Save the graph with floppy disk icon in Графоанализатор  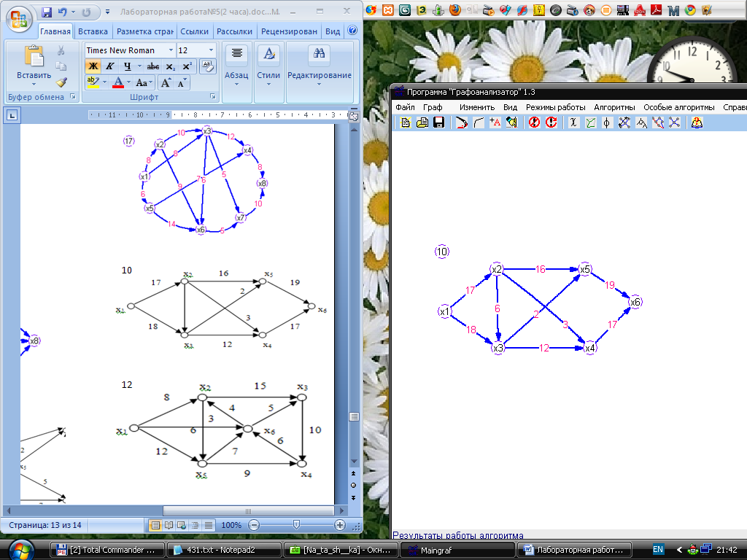[x=438, y=122]
